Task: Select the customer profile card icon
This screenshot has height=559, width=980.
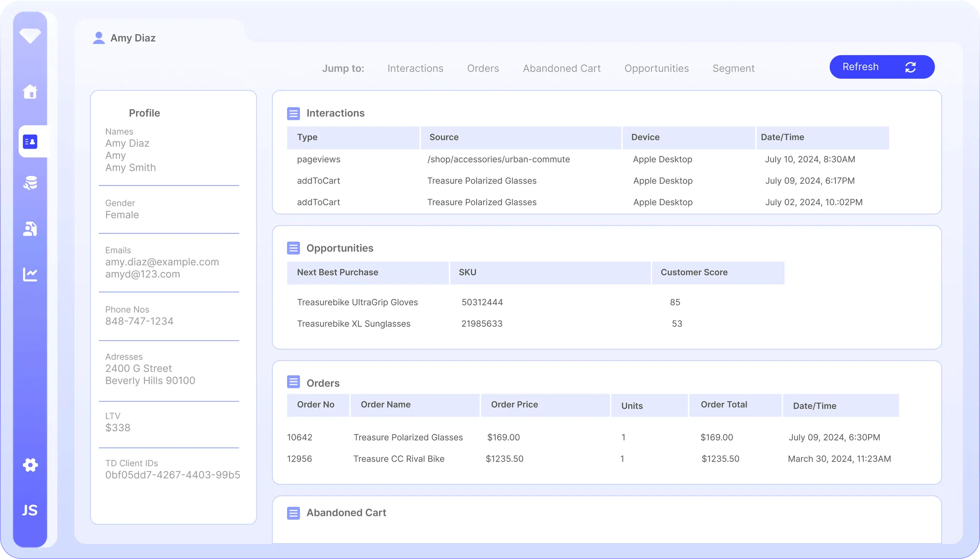Action: (x=30, y=142)
